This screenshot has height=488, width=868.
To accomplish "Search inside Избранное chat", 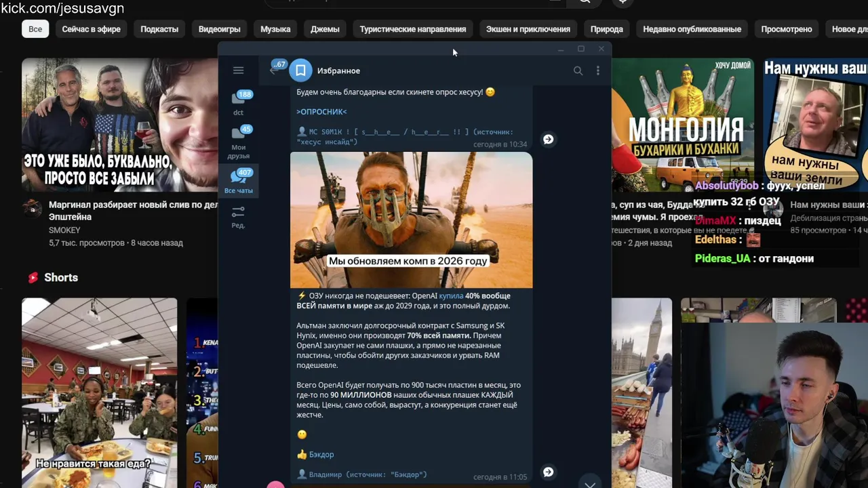I will [x=578, y=70].
